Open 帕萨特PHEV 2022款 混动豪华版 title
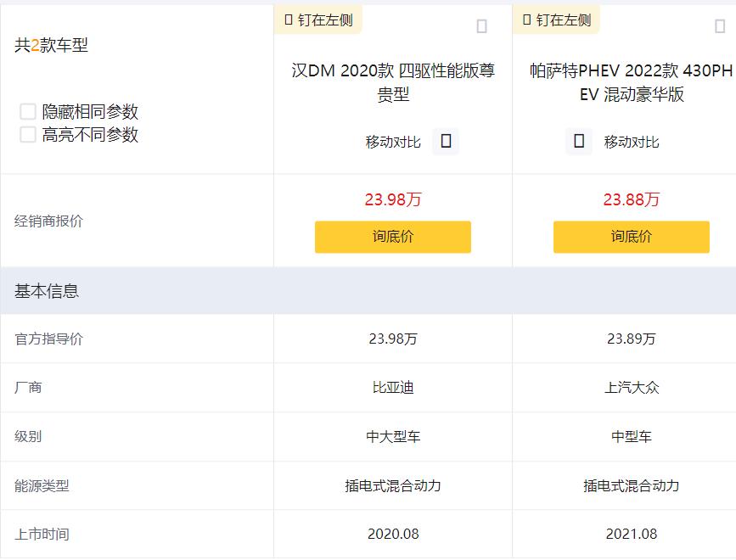Viewport: 736px width, 560px height. click(x=632, y=82)
